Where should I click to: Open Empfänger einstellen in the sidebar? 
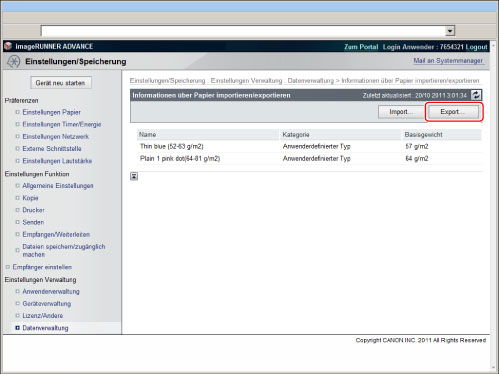point(42,267)
